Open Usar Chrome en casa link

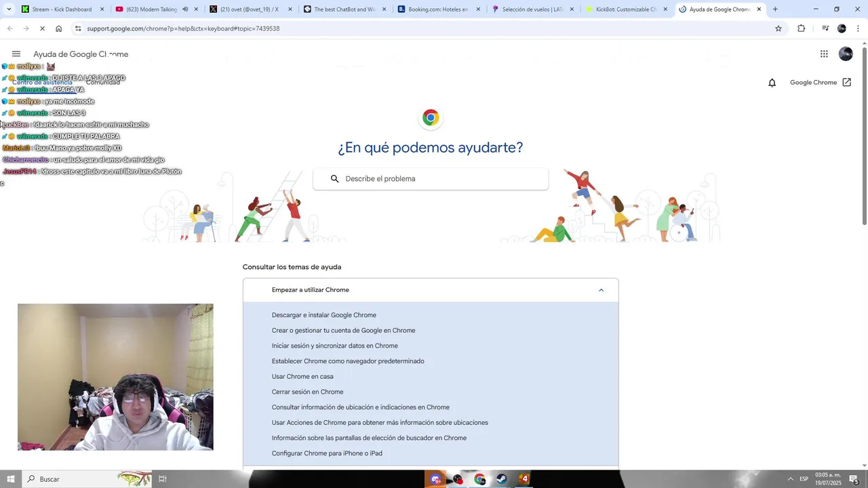302,377
